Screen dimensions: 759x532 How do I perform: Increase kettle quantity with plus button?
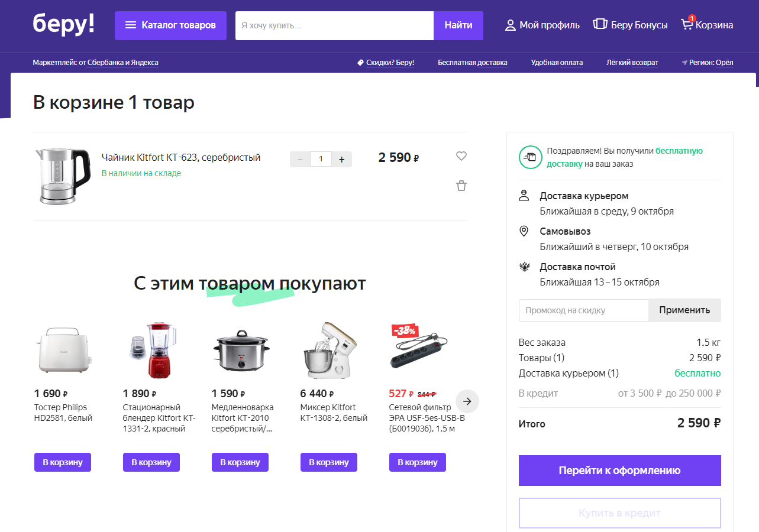[341, 159]
